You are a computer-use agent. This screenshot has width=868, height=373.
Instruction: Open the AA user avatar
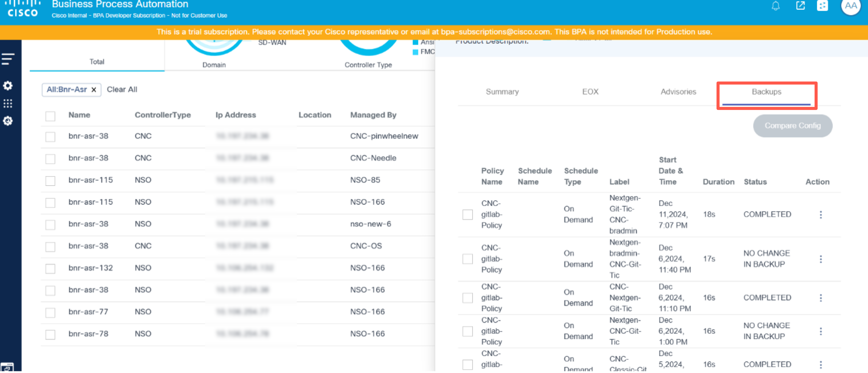850,6
